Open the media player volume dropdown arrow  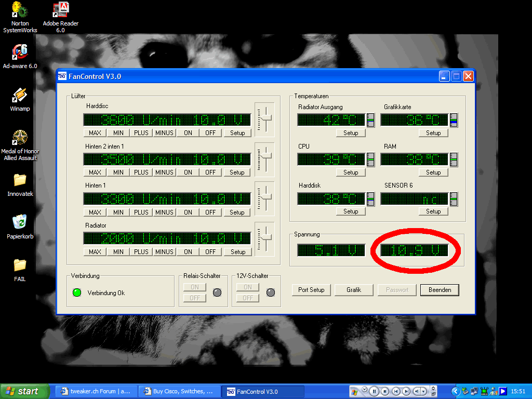click(424, 391)
